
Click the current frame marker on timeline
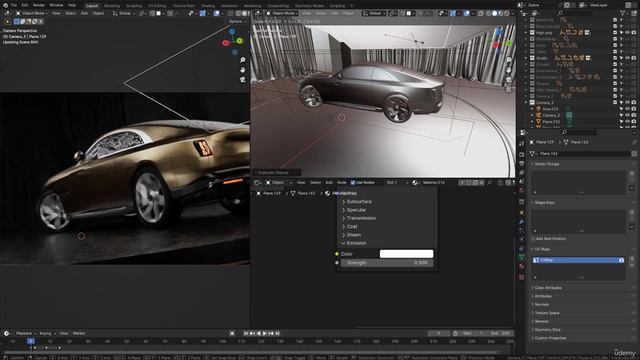[x=31, y=341]
